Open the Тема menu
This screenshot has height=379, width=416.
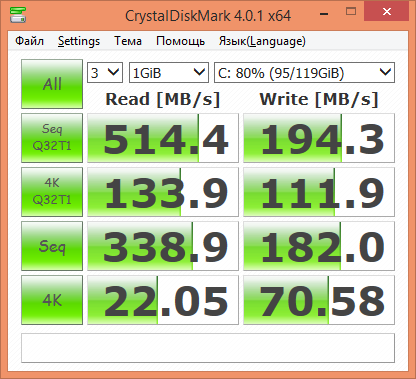(128, 41)
